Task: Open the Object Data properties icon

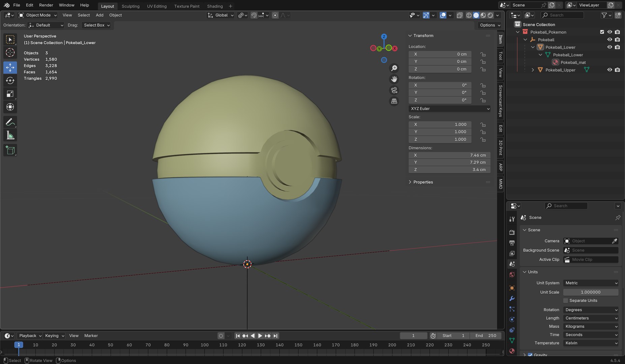Action: [512, 340]
